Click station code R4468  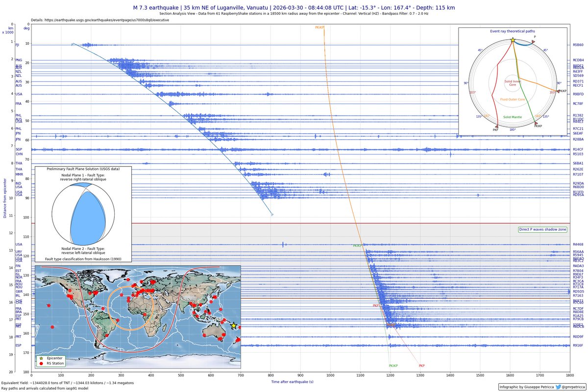(x=578, y=245)
